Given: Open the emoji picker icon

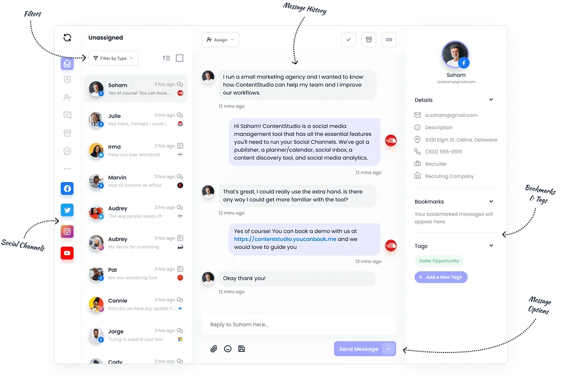Looking at the screenshot, I should pyautogui.click(x=227, y=349).
